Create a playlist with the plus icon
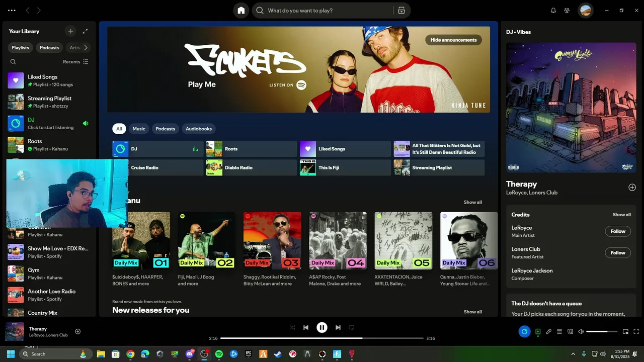This screenshot has height=362, width=644. 70,31
